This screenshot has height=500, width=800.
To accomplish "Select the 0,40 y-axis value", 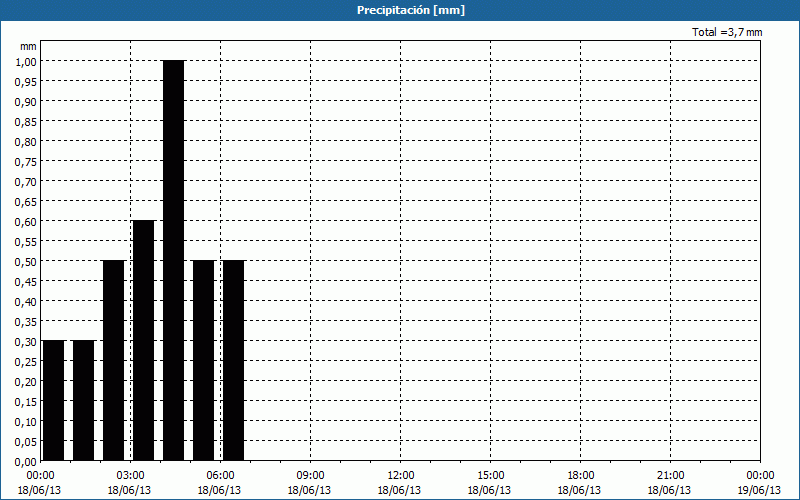I will tap(26, 302).
